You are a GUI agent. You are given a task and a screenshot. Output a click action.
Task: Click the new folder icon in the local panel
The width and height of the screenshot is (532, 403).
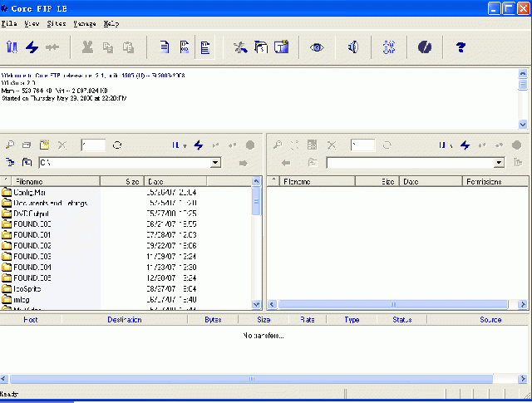(x=27, y=145)
